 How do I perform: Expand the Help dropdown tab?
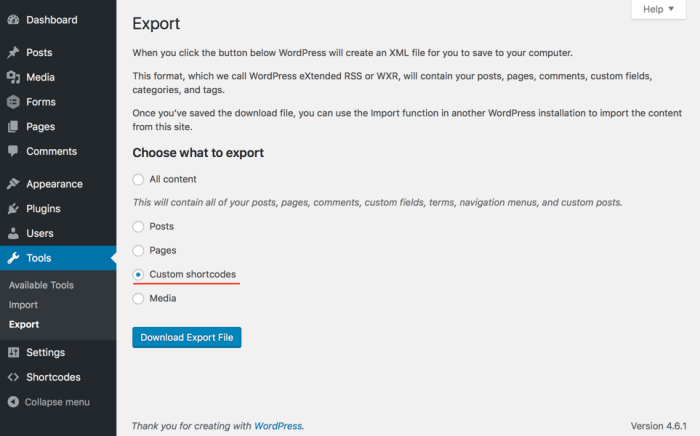[x=658, y=9]
